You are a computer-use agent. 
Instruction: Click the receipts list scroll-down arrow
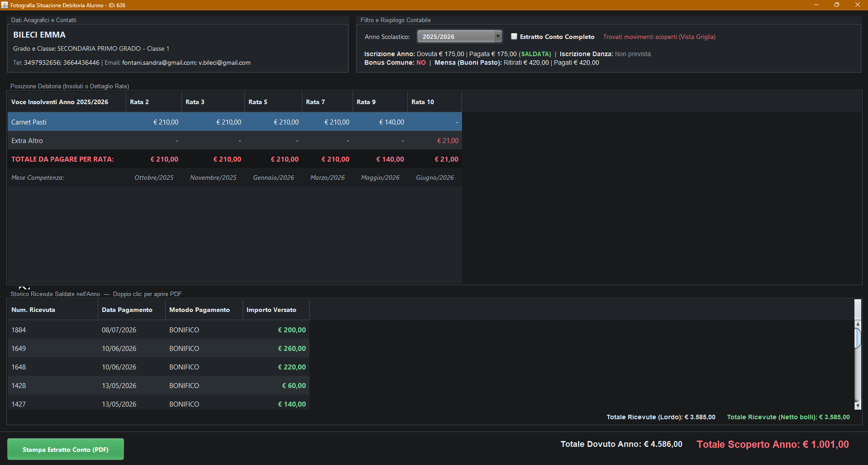coord(857,406)
